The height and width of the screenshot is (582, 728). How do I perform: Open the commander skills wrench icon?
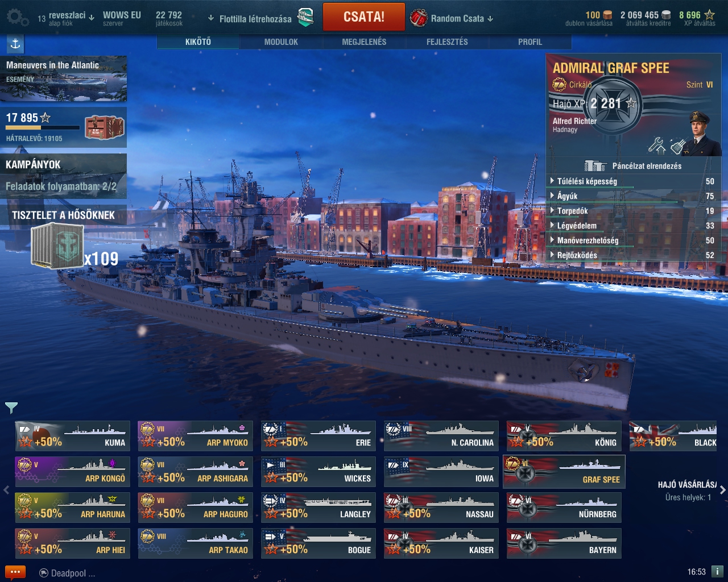(656, 146)
